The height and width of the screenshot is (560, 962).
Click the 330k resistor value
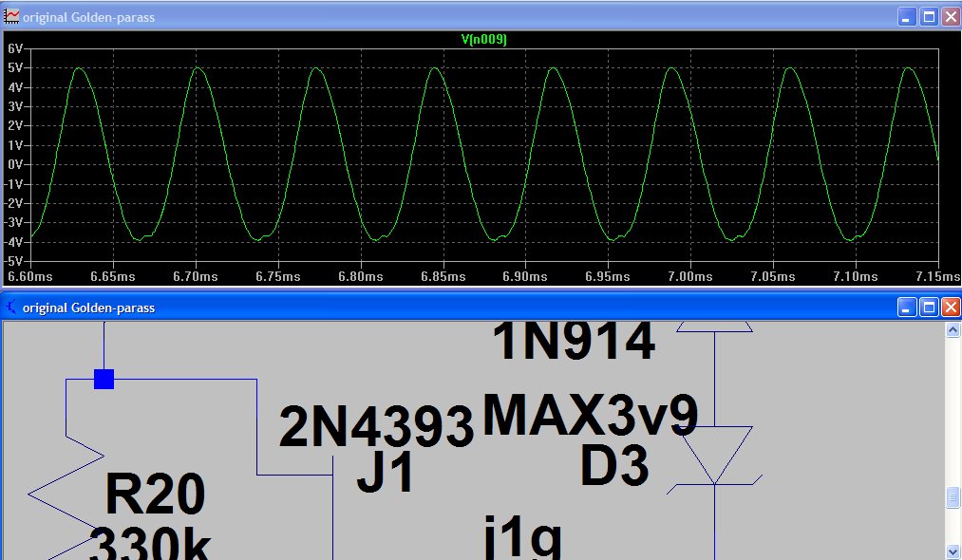point(150,542)
